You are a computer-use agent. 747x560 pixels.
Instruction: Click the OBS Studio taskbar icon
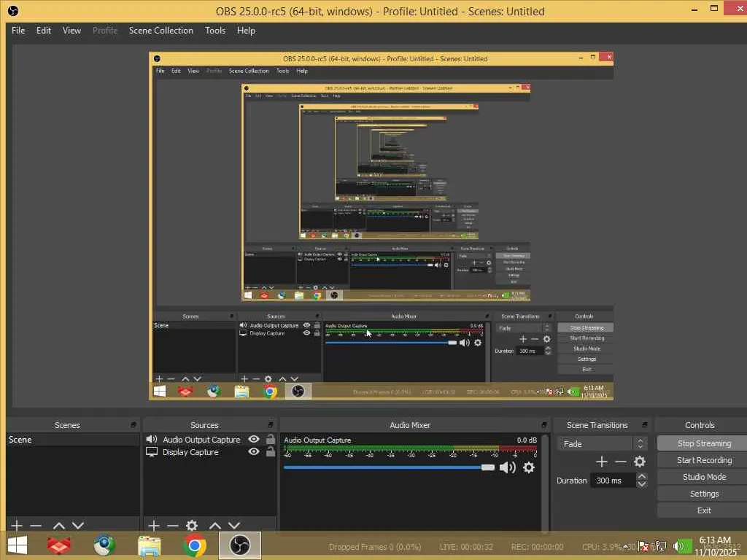pos(239,545)
